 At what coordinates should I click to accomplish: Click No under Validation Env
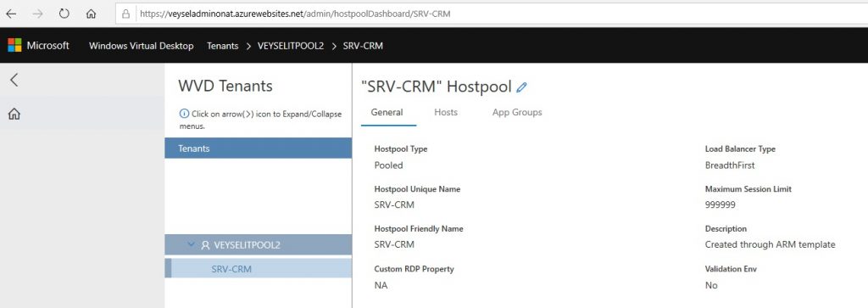(x=711, y=285)
